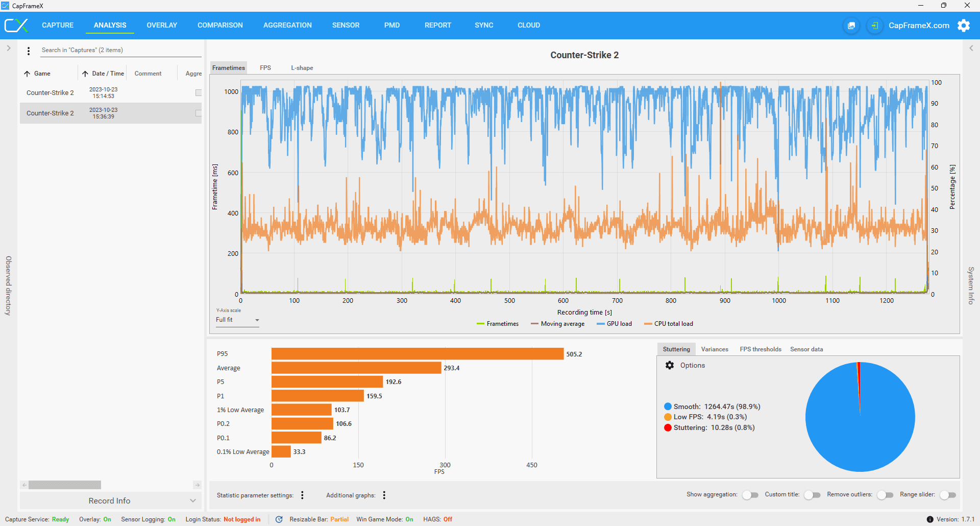Select the Frametimes graph tab
980x526 pixels.
pyautogui.click(x=229, y=68)
